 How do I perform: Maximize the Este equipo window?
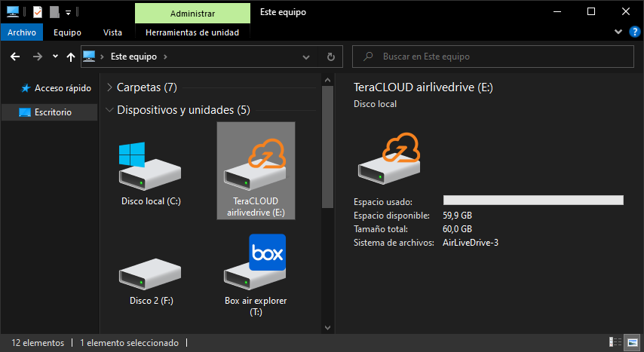591,11
